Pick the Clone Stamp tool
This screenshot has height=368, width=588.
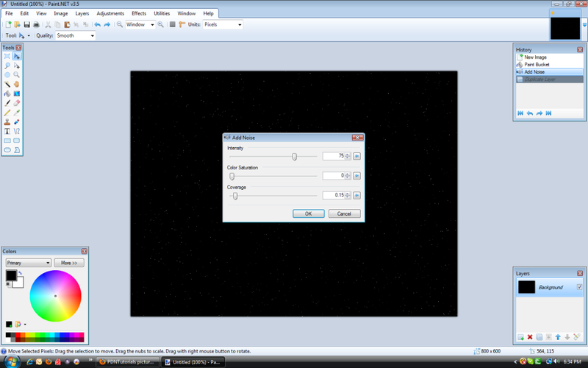coord(7,122)
